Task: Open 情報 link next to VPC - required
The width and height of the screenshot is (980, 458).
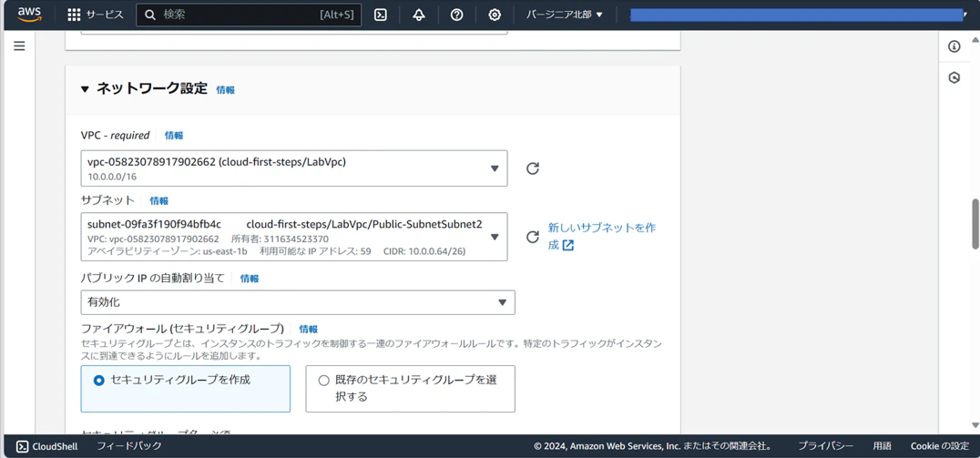Action: [174, 136]
